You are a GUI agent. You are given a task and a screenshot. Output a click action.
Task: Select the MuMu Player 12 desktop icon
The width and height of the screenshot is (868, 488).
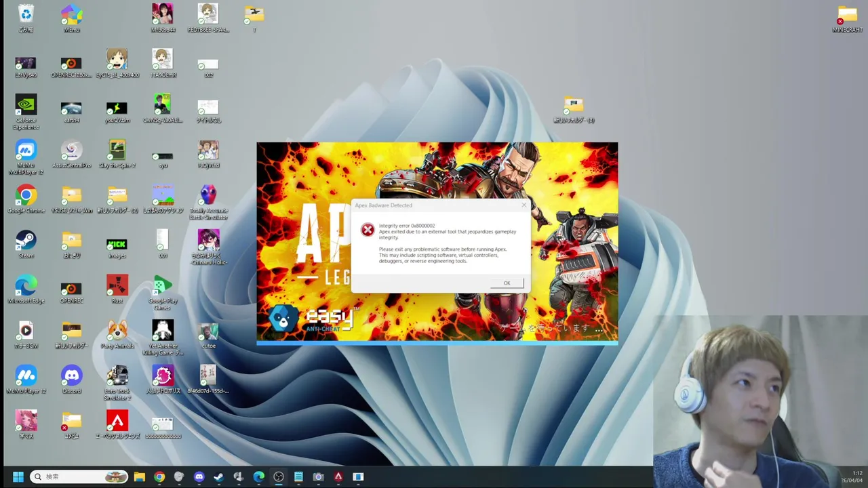[26, 380]
